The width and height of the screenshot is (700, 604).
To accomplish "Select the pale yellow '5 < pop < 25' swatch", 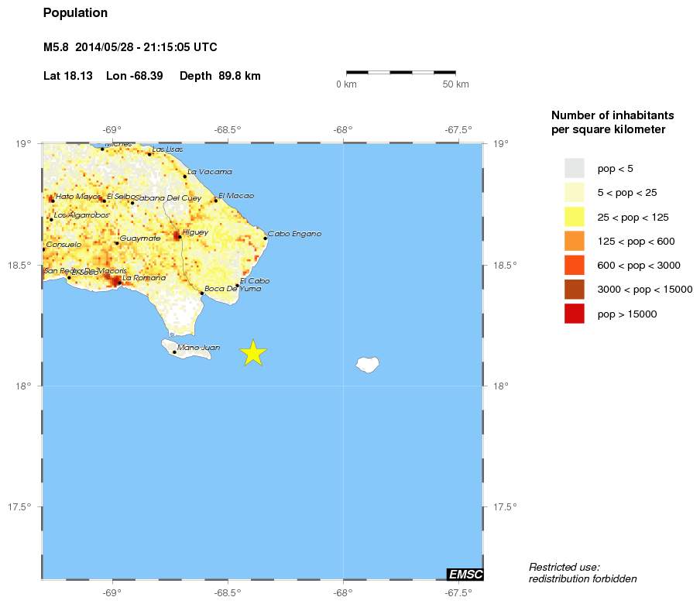I will (x=574, y=192).
